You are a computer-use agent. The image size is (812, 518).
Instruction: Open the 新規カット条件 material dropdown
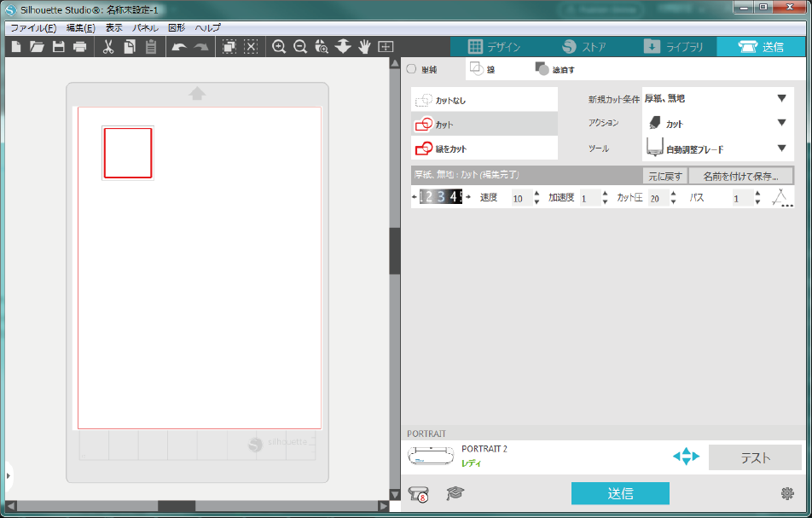pyautogui.click(x=718, y=98)
